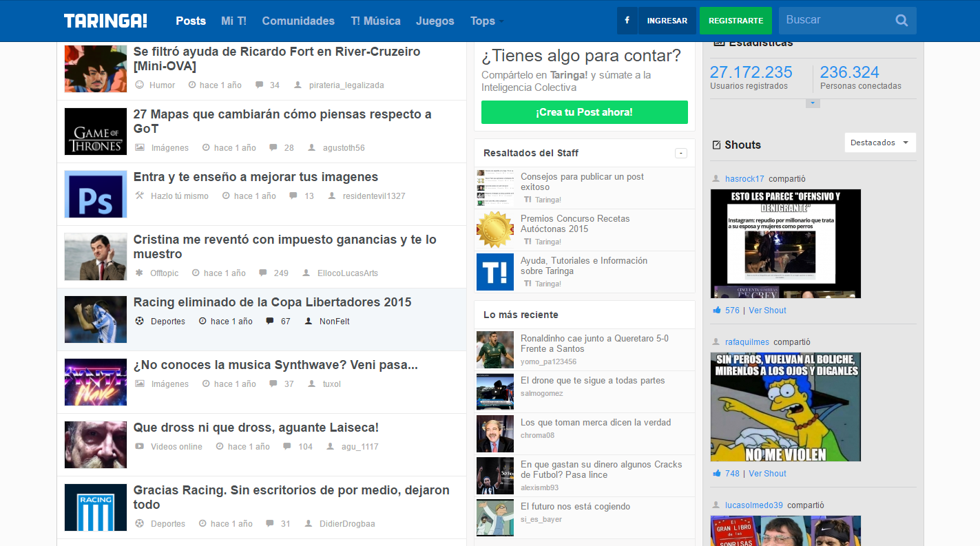Viewport: 980px width, 546px height.
Task: Open the Mi T! tab
Action: [x=234, y=21]
